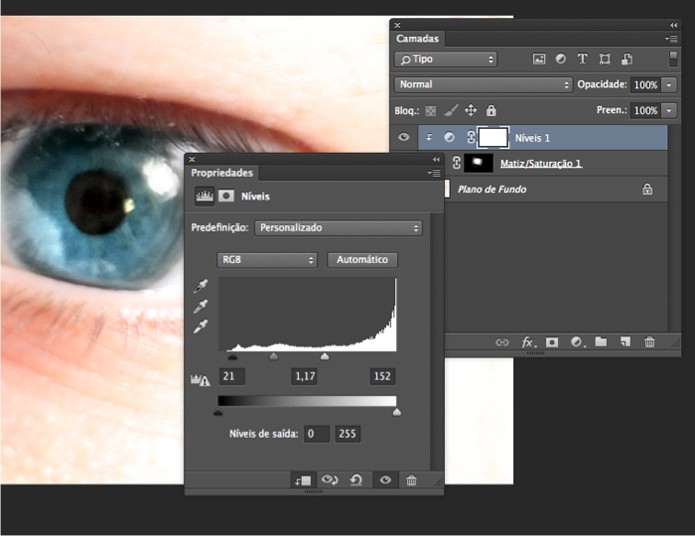Delete the adjustment layer using Propriedades trash icon
The height and width of the screenshot is (536, 695).
click(411, 481)
